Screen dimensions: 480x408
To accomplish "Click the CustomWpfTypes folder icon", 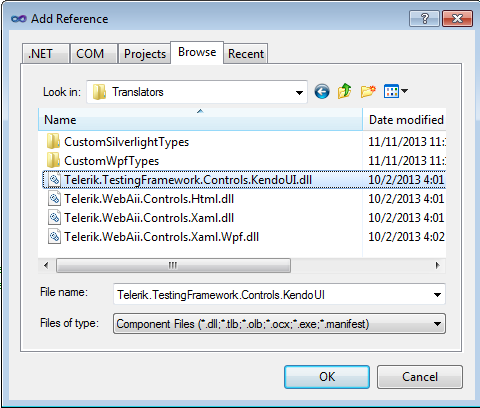I will 53,160.
